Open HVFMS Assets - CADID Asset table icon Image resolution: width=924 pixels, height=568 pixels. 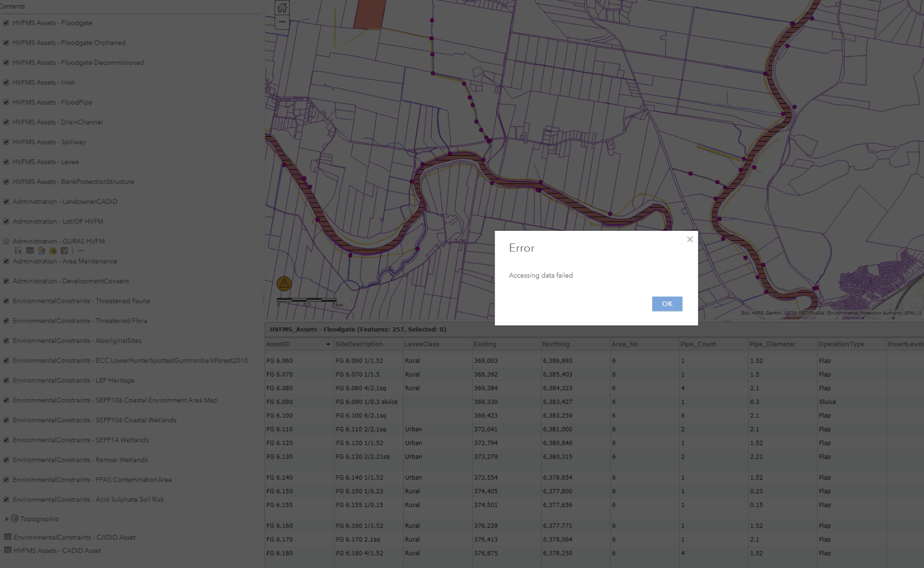tap(8, 550)
